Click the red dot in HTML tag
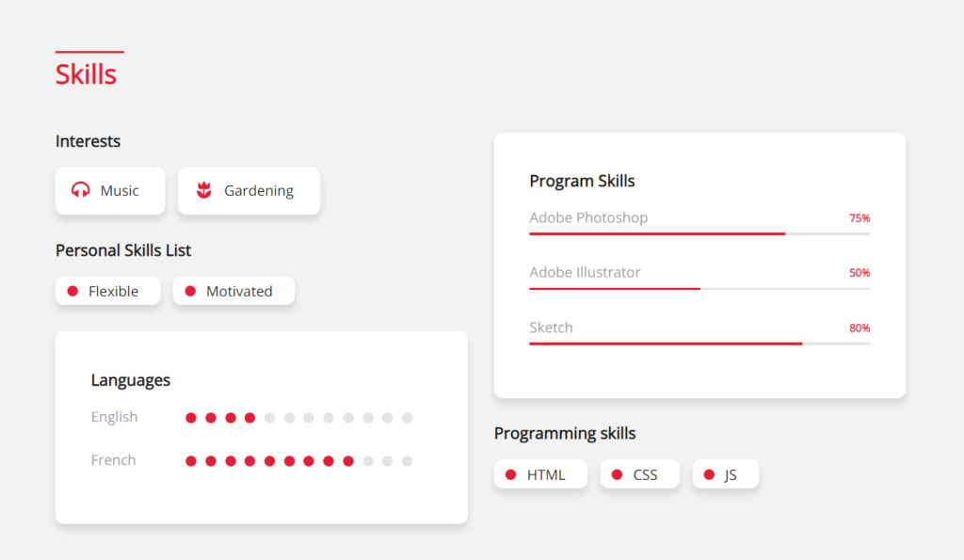964x560 pixels. 511,474
